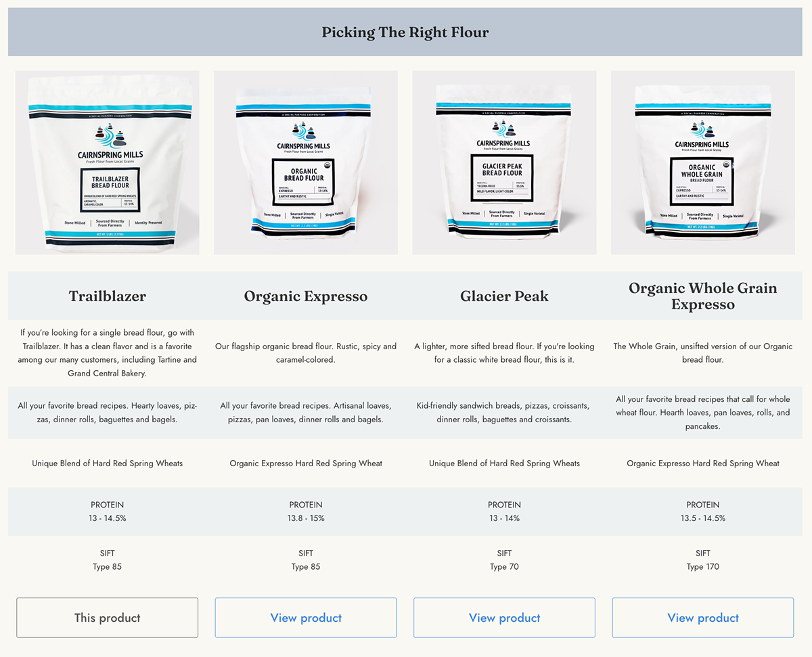Screen dimensions: 812x657
Task: Click Organic Expresso's sift value 'Type 85'
Action: 306,567
